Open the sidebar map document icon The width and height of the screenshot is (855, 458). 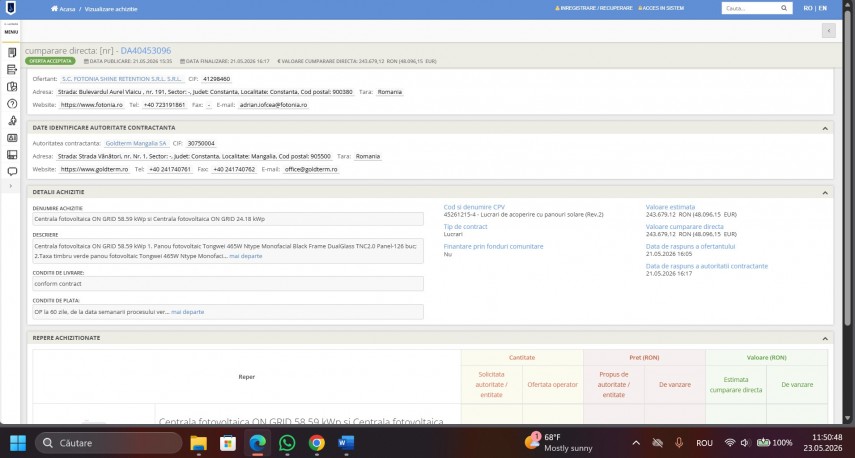(11, 87)
